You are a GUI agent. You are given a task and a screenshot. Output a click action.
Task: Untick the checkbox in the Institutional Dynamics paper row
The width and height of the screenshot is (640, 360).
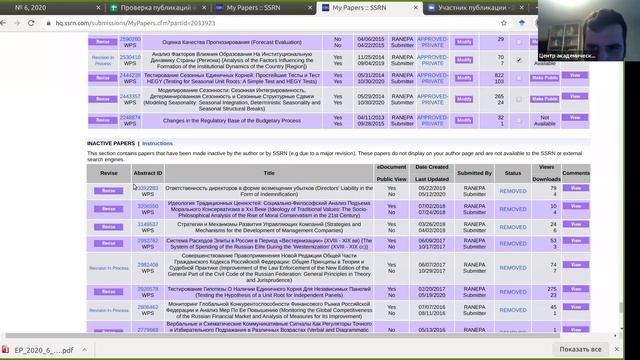click(x=519, y=60)
